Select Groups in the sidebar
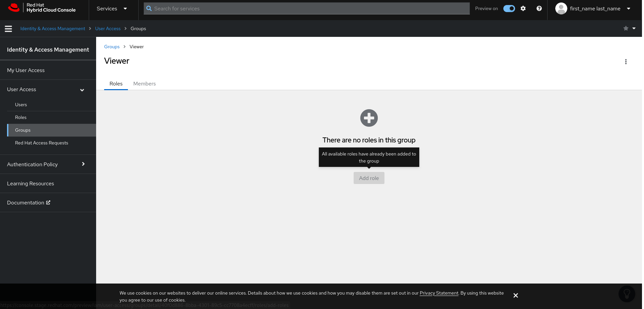 point(52,130)
